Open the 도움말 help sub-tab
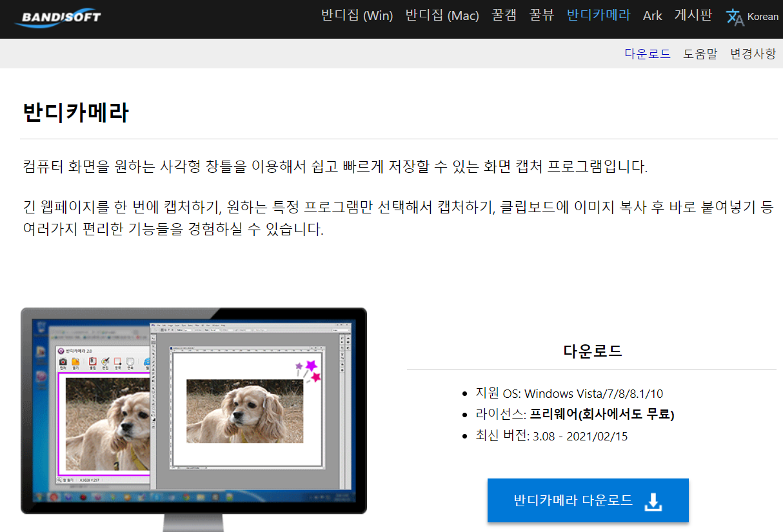Viewport: 783px width, 532px height. tap(700, 54)
